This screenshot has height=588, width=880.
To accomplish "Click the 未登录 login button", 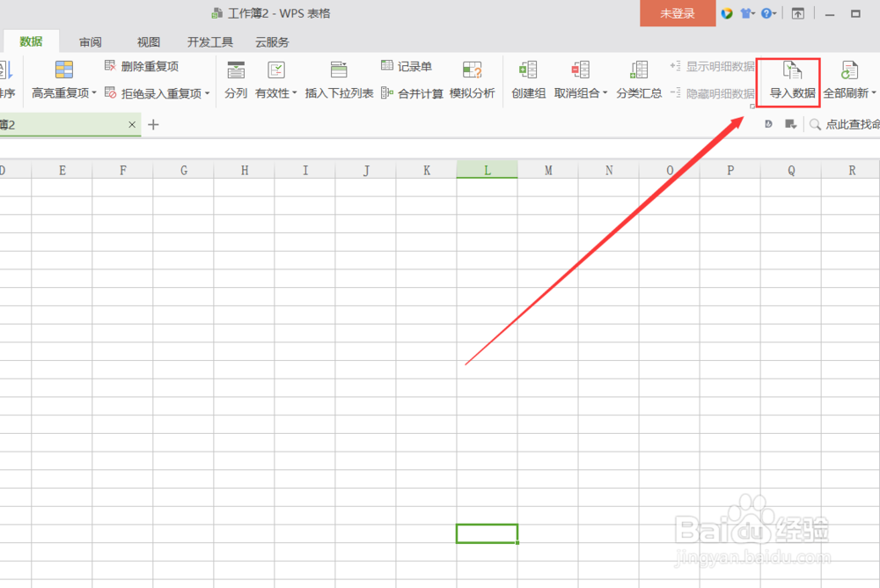I will coord(678,13).
